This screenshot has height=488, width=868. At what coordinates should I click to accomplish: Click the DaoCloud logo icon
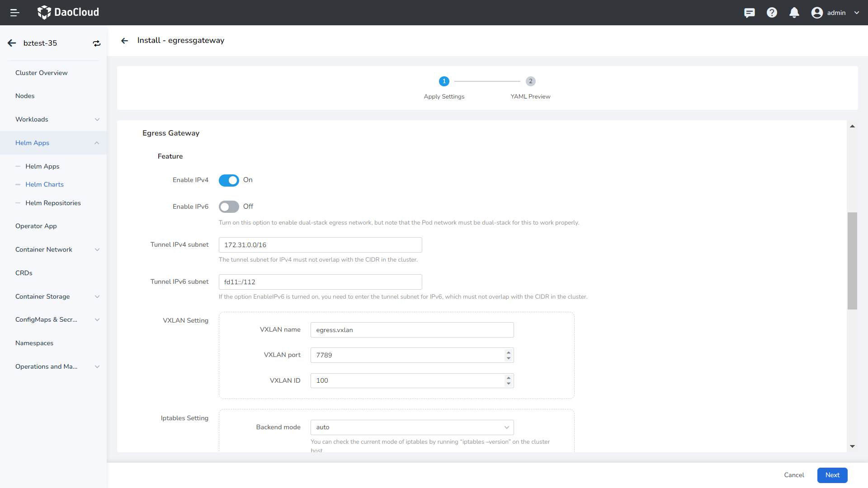click(44, 12)
